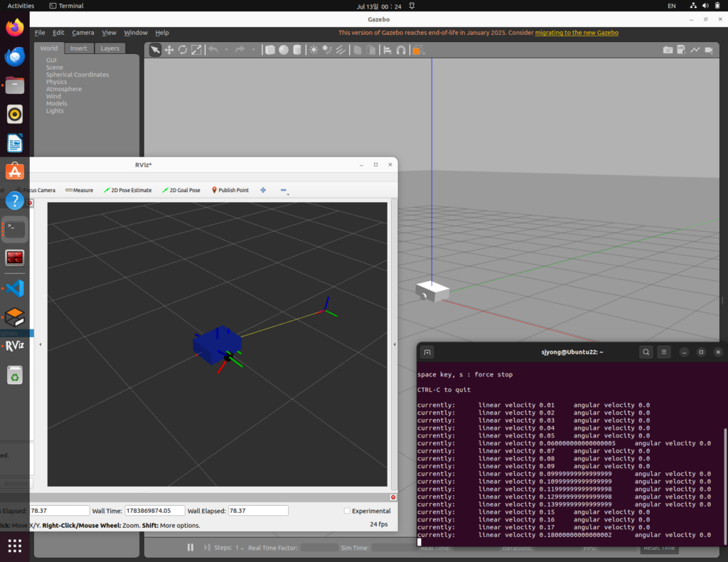This screenshot has height=562, width=728.
Task: Select Lights in the World tree
Action: [55, 110]
